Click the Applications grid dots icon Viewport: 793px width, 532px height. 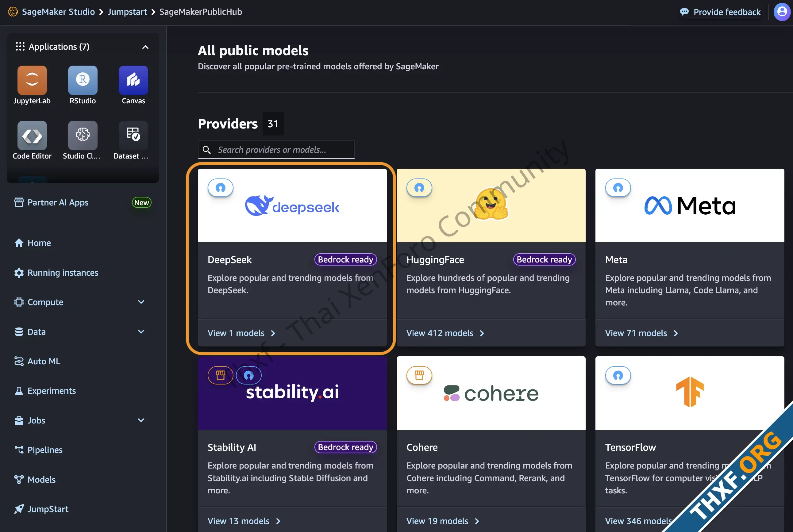(x=20, y=47)
